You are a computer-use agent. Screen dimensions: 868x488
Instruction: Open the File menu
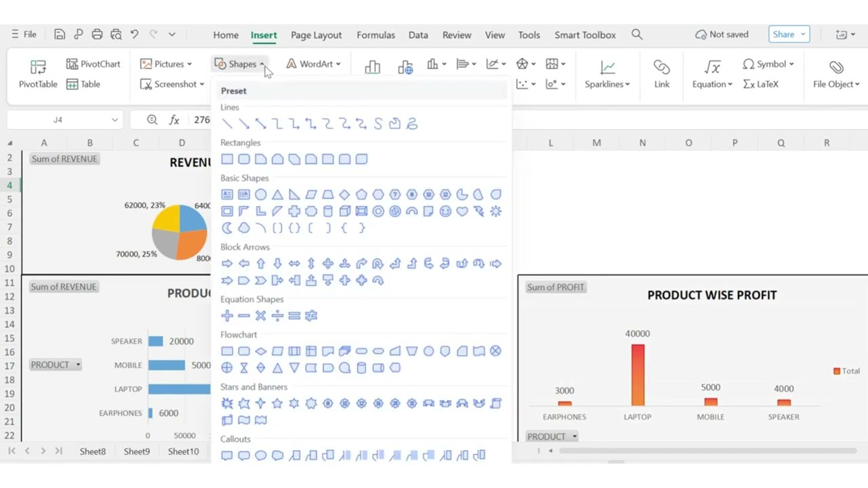pyautogui.click(x=24, y=35)
